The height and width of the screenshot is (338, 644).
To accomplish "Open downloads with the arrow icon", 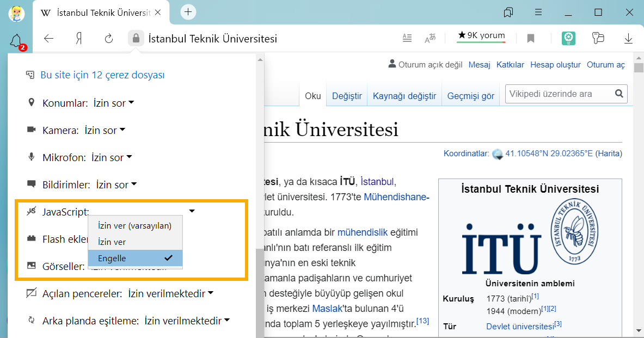I will [x=628, y=39].
